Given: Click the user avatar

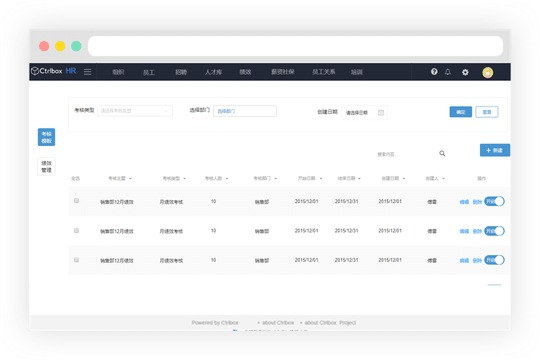Looking at the screenshot, I should [x=487, y=72].
